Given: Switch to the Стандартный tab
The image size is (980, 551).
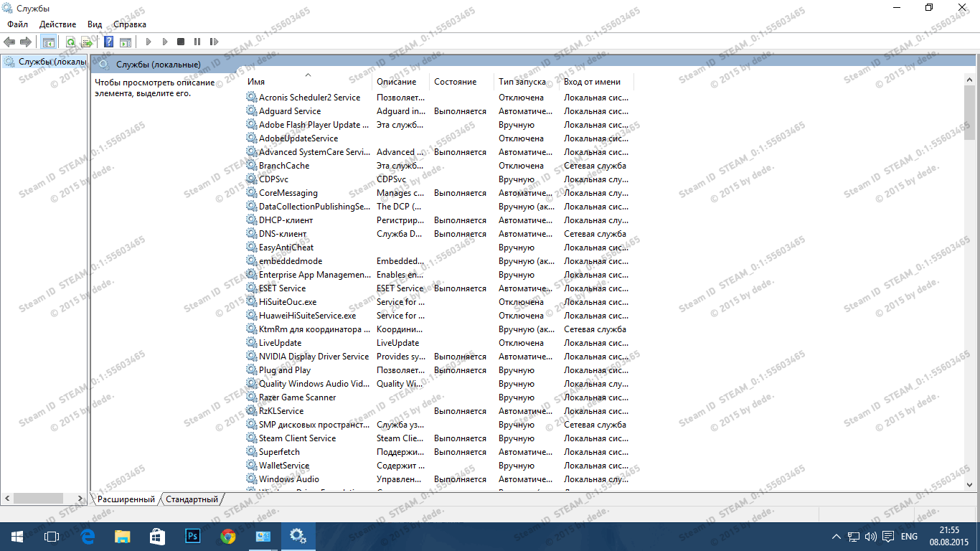Looking at the screenshot, I should [192, 499].
